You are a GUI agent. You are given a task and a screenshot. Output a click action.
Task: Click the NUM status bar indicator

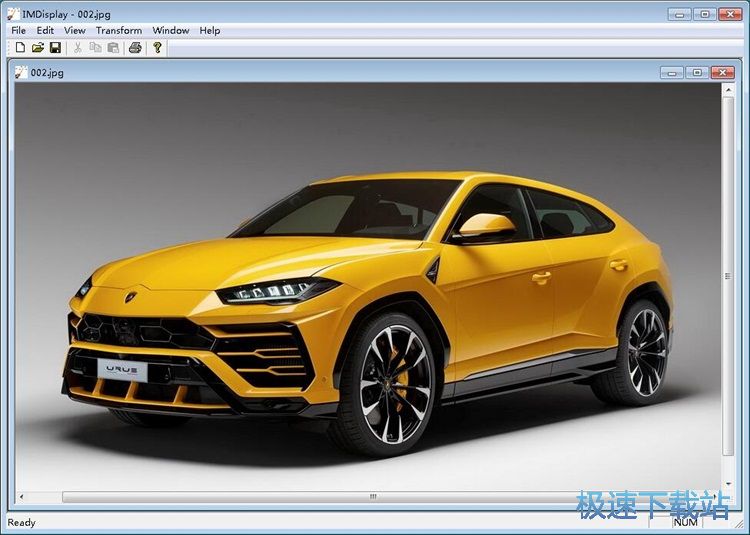(x=685, y=522)
